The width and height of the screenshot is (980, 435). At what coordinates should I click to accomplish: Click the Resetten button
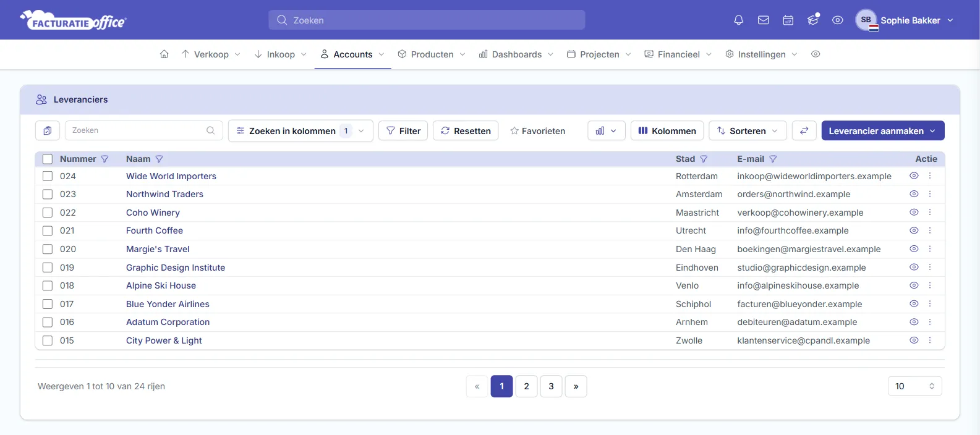[466, 130]
